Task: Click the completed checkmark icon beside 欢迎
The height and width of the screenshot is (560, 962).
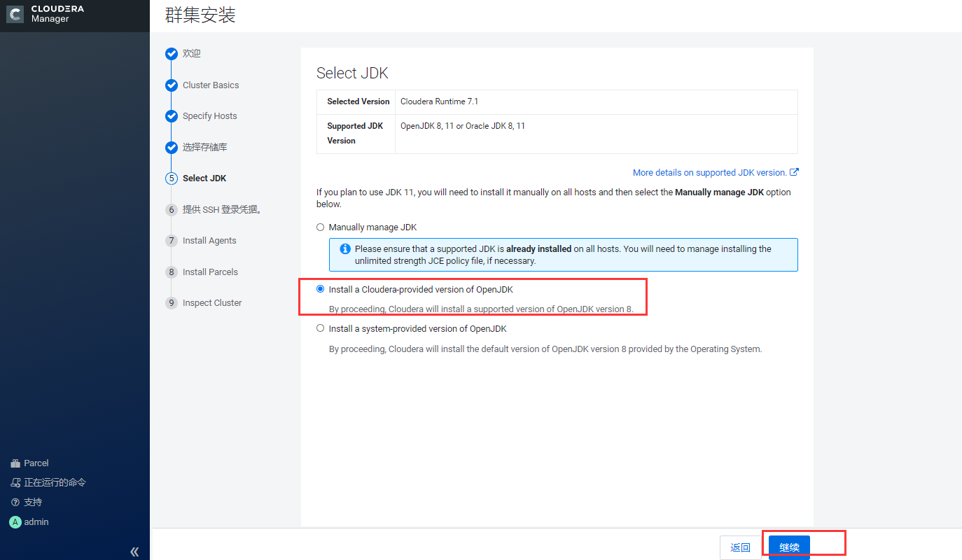Action: pyautogui.click(x=172, y=54)
